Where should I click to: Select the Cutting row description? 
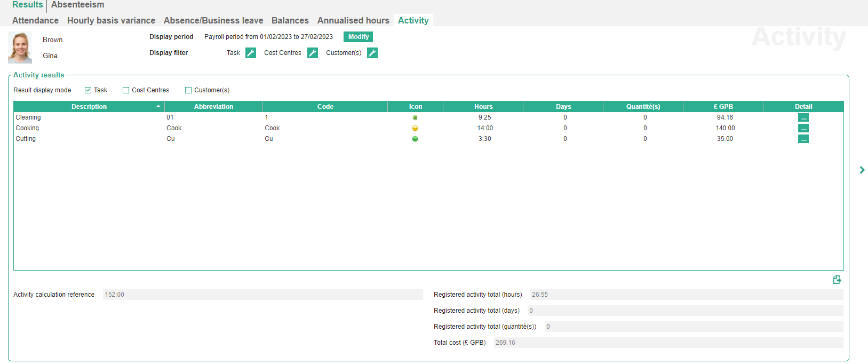point(26,139)
